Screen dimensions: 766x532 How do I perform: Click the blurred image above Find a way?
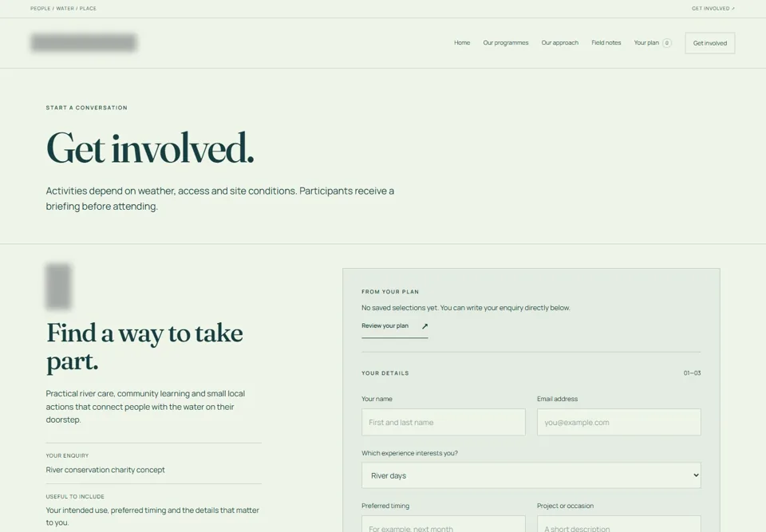point(58,287)
